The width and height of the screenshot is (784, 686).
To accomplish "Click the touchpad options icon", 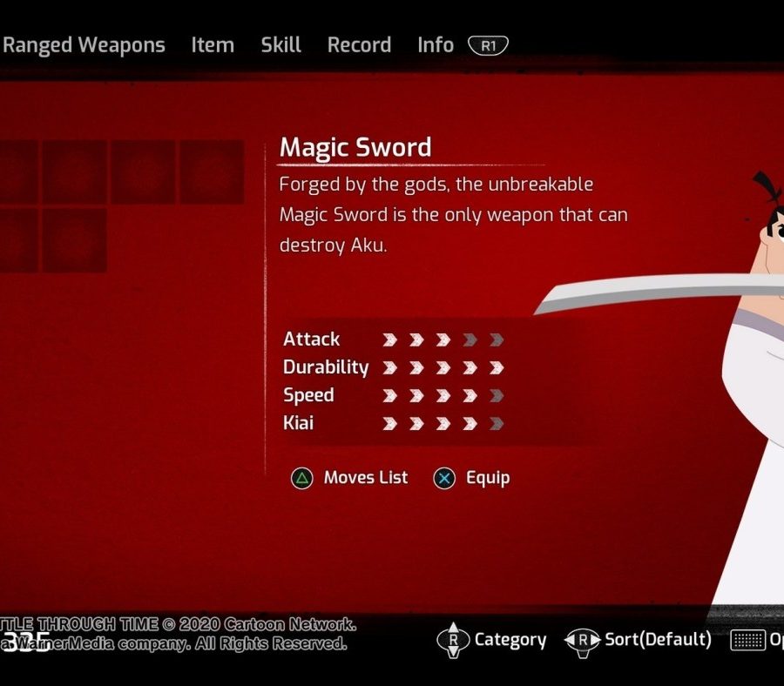I will tap(748, 640).
